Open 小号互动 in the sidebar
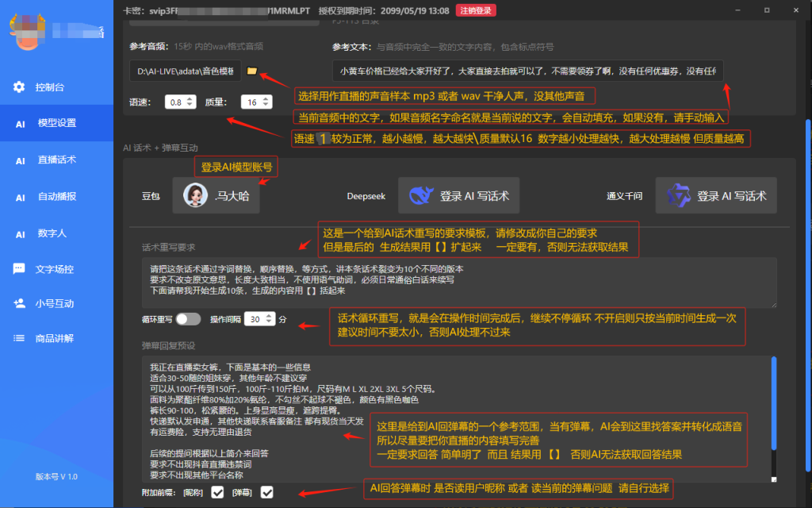 point(56,303)
